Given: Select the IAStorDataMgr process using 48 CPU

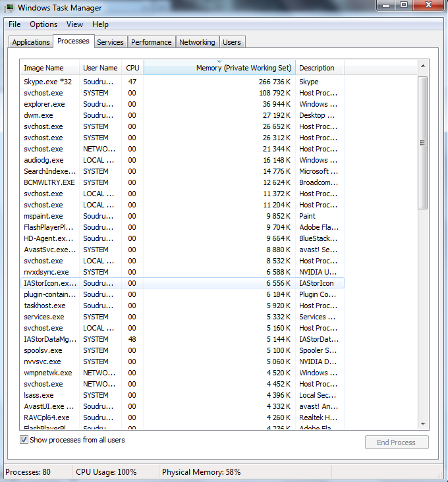Looking at the screenshot, I should point(49,339).
